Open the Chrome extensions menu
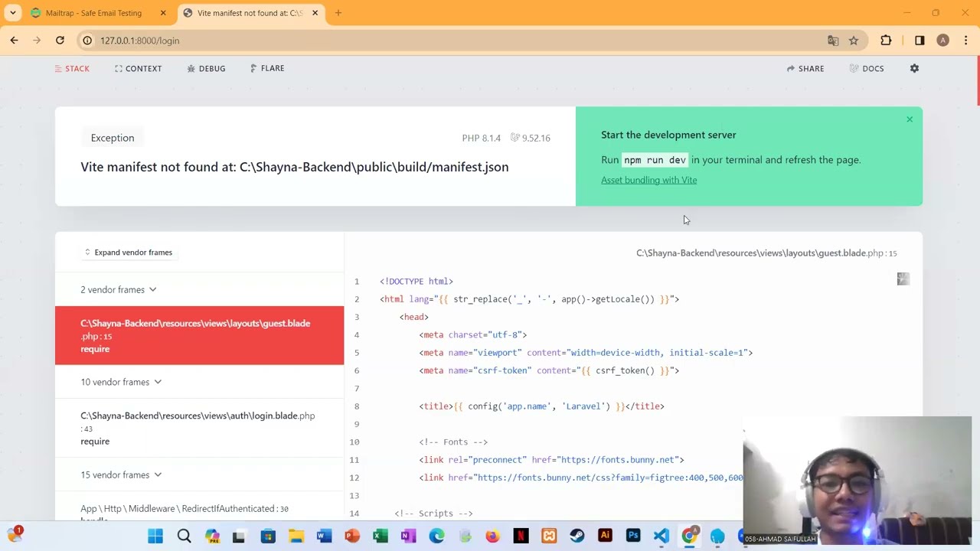 pyautogui.click(x=886, y=41)
